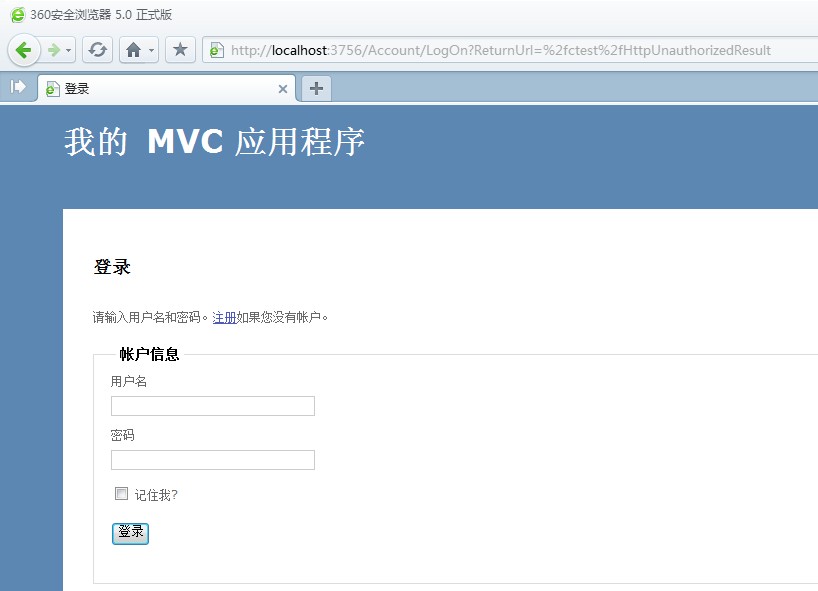The height and width of the screenshot is (591, 818).
Task: Click the browser forward arrow
Action: (x=54, y=50)
